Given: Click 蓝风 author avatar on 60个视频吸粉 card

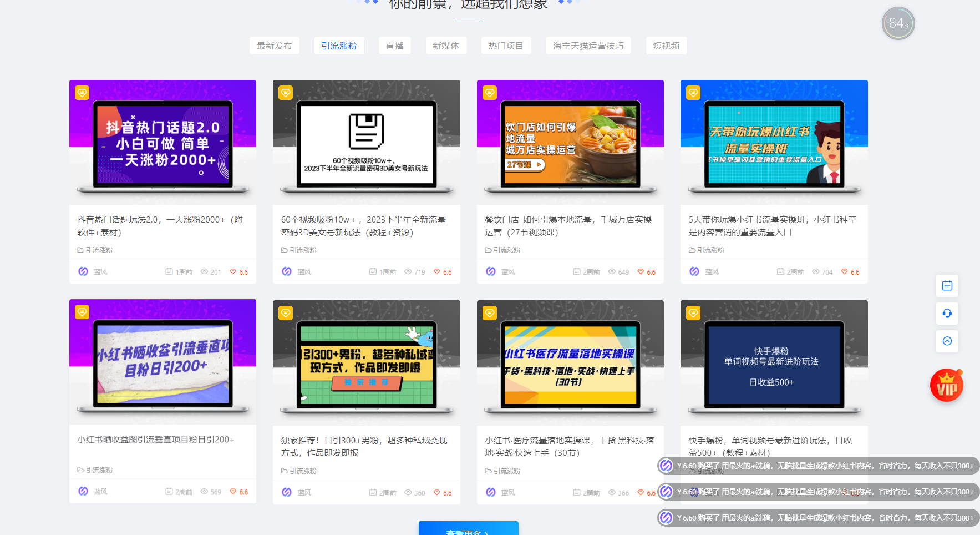Looking at the screenshot, I should coord(287,271).
